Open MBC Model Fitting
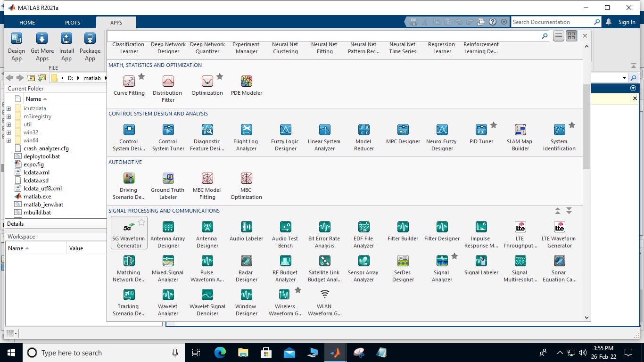The height and width of the screenshot is (362, 644). [207, 185]
